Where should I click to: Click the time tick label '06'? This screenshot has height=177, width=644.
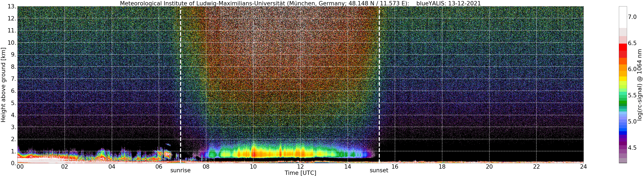pos(159,167)
